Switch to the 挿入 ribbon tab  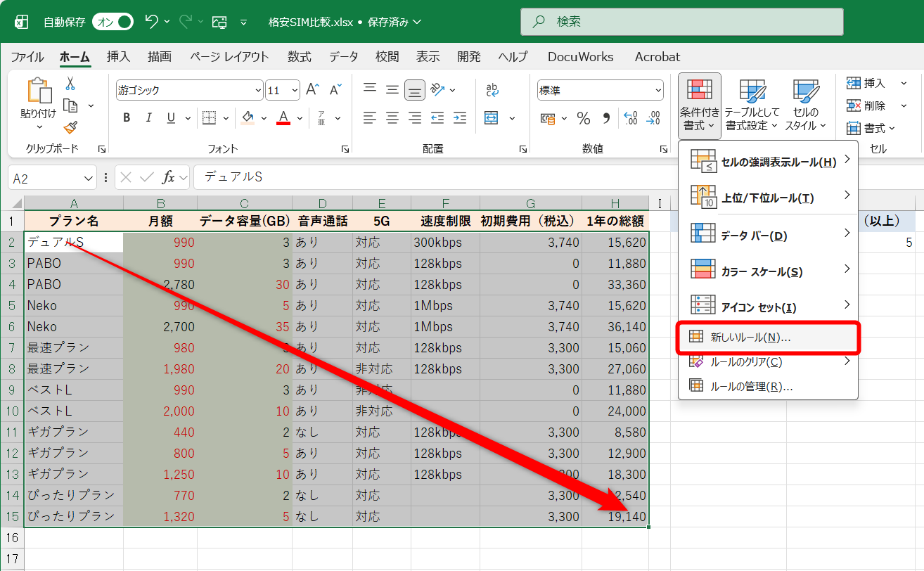117,57
